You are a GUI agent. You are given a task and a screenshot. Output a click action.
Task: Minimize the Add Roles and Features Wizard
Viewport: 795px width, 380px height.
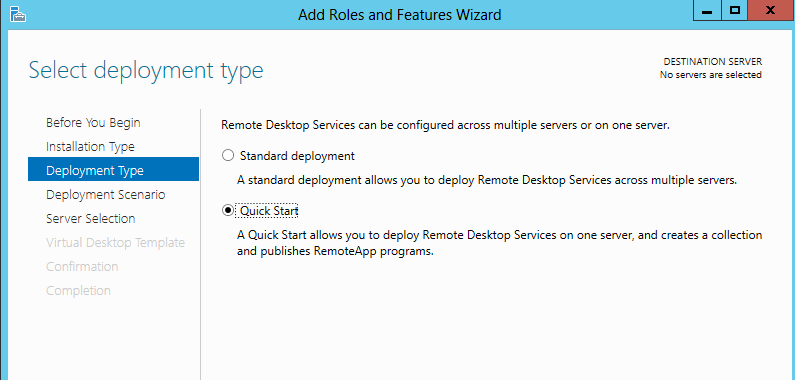(x=708, y=11)
